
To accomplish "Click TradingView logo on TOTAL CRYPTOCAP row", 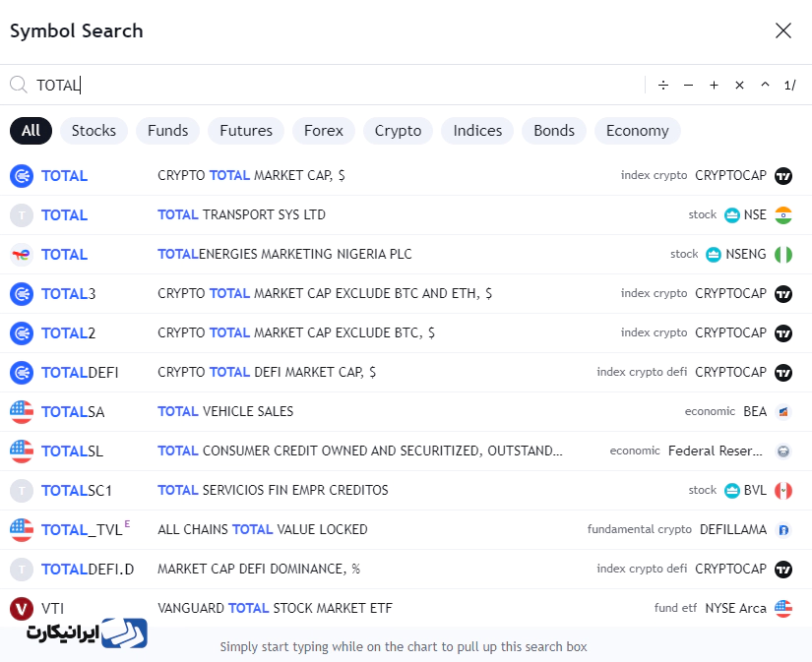I will [x=783, y=176].
